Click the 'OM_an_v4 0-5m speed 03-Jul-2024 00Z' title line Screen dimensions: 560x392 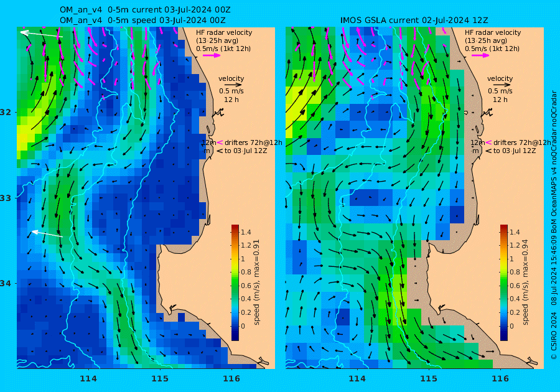[x=142, y=21]
